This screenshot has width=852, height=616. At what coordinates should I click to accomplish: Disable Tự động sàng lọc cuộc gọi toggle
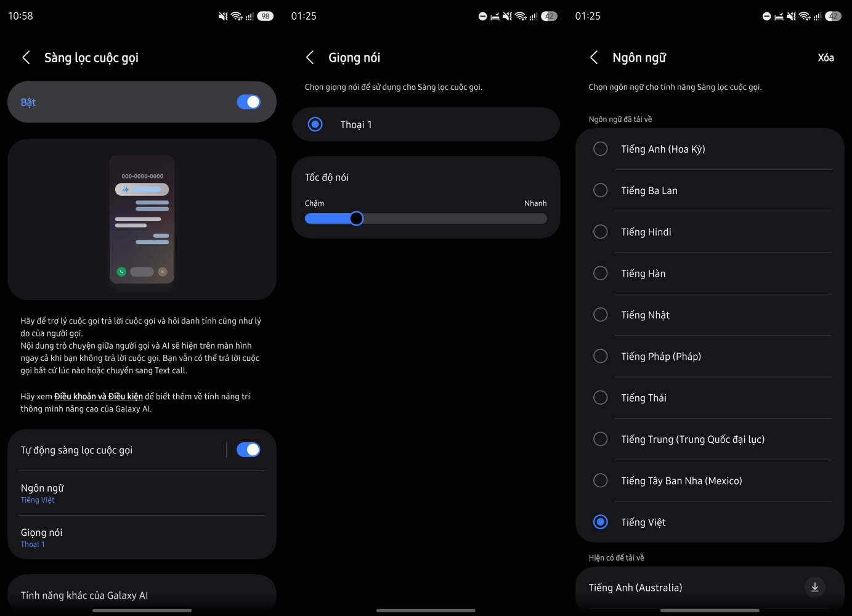click(249, 450)
